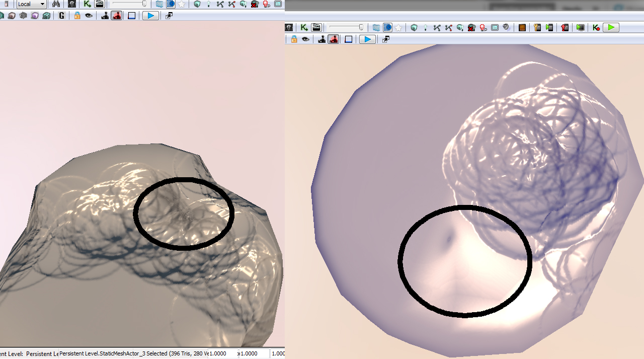Click build lighting bulb icon in right toolbar
The width and height of the screenshot is (644, 359).
coord(426,28)
